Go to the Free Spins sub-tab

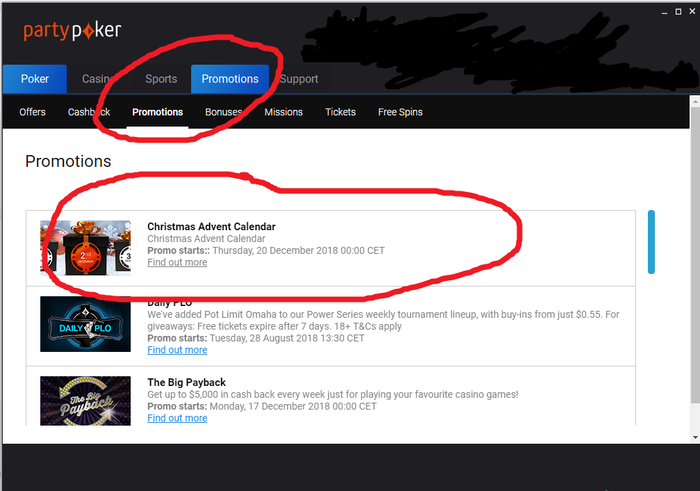400,112
